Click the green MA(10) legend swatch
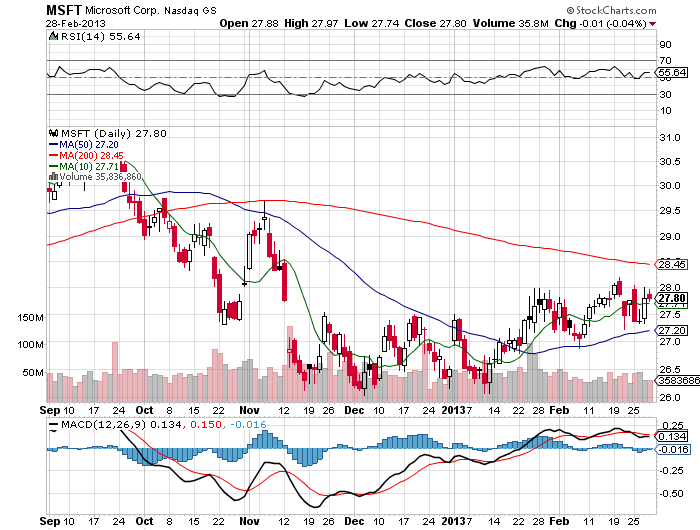The width and height of the screenshot is (700, 530). (x=53, y=166)
